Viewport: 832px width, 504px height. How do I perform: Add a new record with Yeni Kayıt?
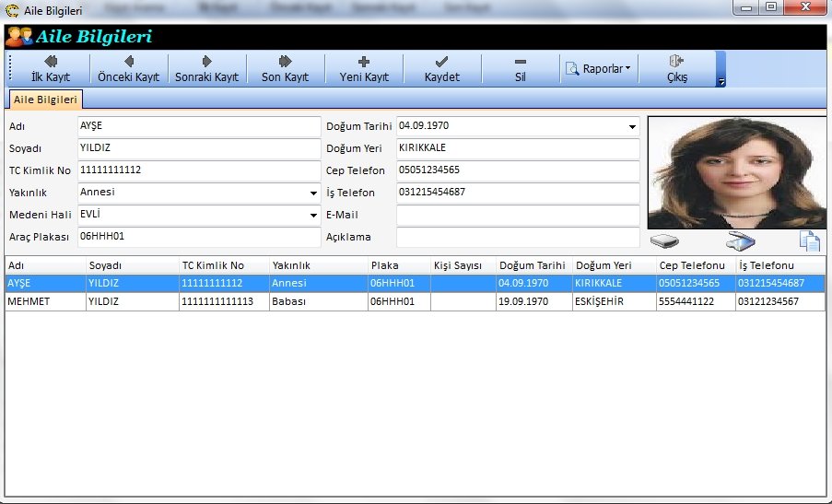coord(364,69)
